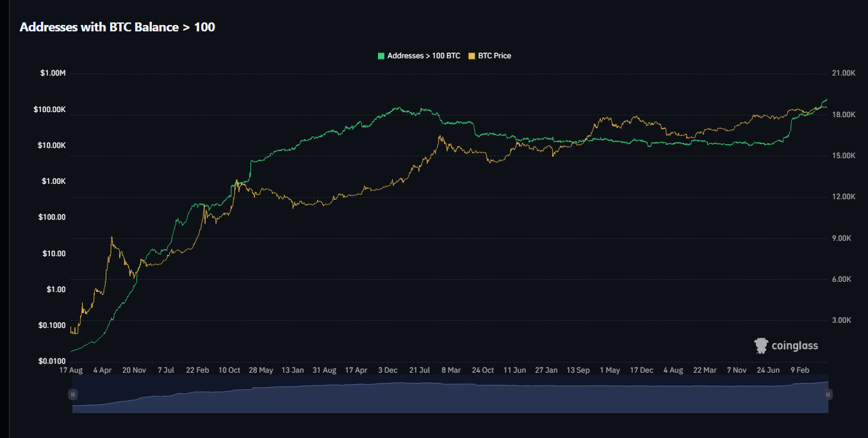The height and width of the screenshot is (438, 868).
Task: Click the coinglass watermark text
Action: tap(794, 346)
